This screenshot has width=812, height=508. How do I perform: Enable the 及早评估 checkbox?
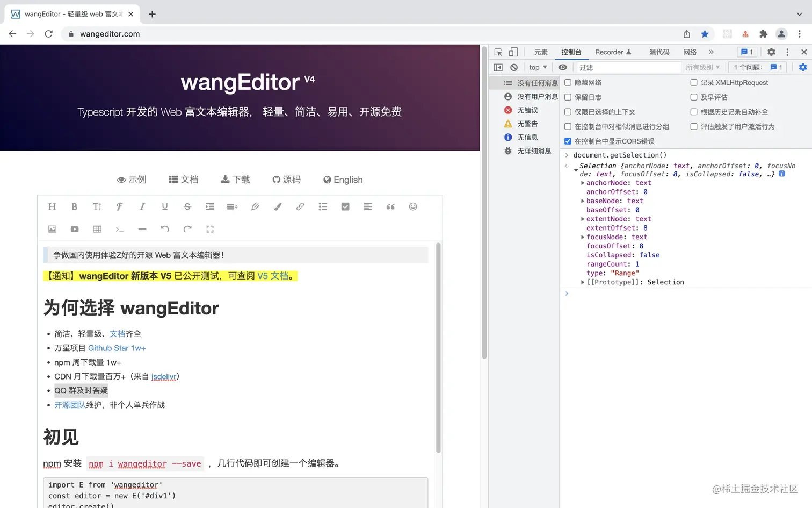[694, 97]
